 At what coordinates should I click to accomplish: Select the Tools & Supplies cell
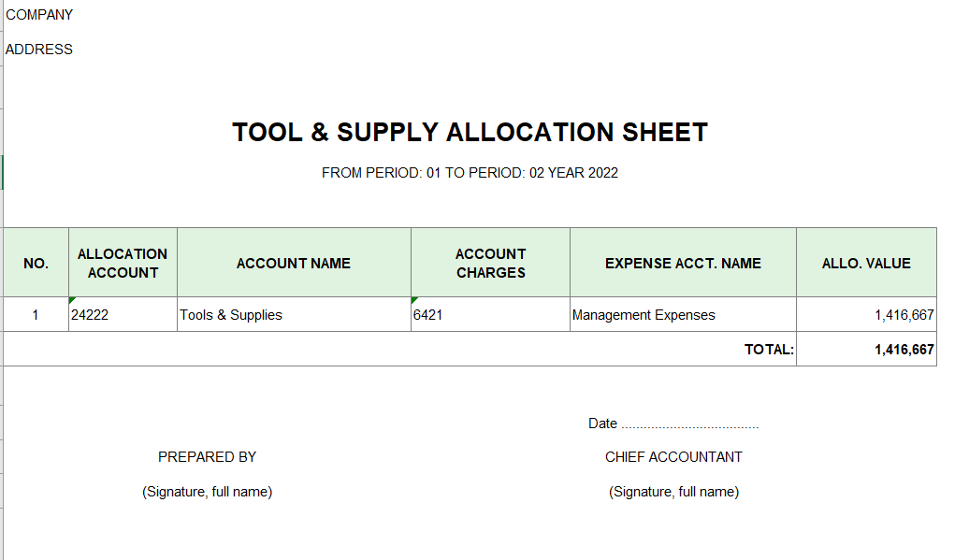pos(294,315)
